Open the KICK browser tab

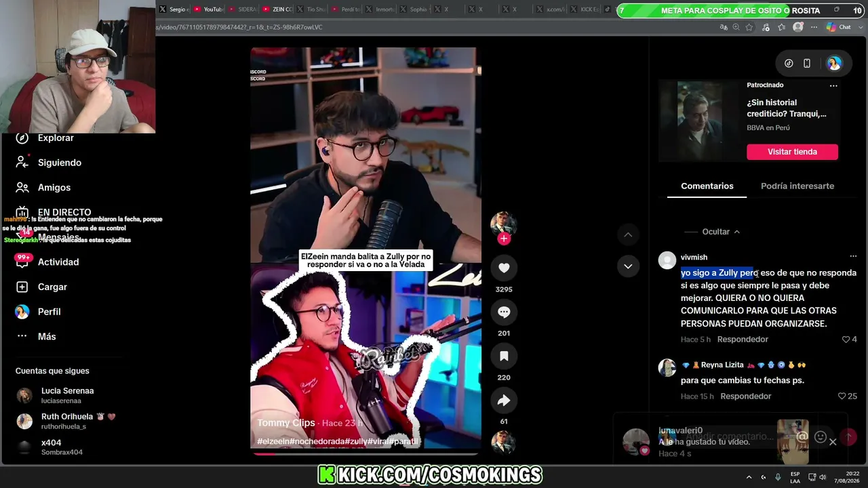(x=583, y=9)
